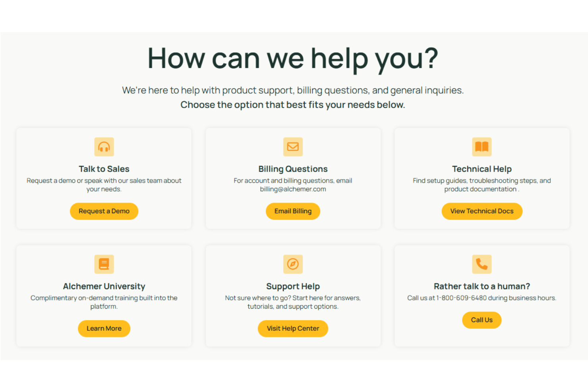Click Request a Demo
Screen dimensions: 588x392
click(x=104, y=211)
